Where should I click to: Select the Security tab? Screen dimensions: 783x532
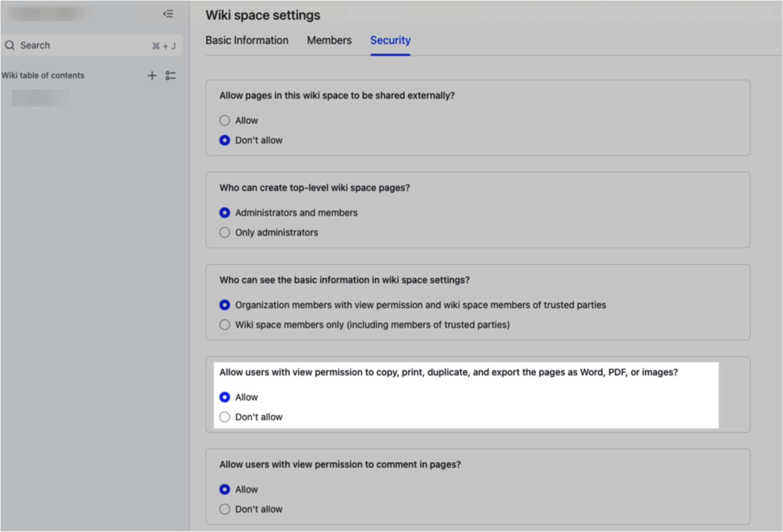click(x=390, y=40)
